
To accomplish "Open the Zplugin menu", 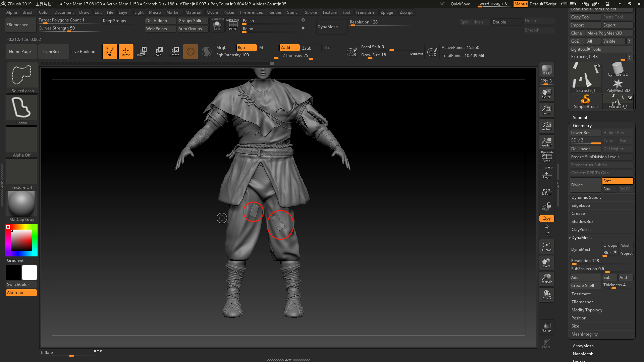I will click(x=387, y=12).
